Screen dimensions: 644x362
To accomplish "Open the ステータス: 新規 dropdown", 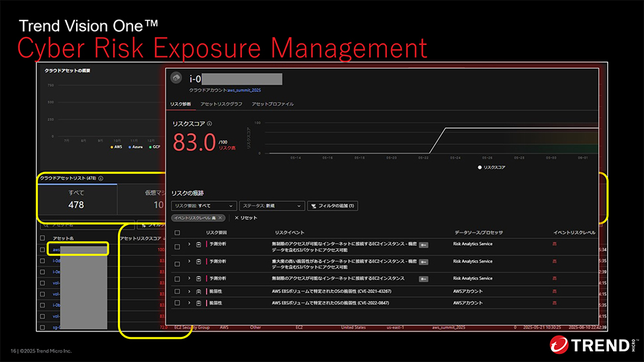I will point(272,206).
